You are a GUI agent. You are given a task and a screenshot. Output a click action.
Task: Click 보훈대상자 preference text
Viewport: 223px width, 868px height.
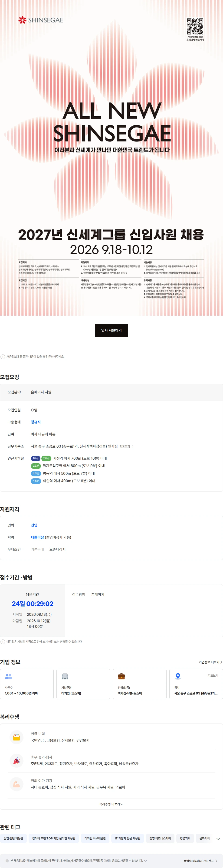[x=58, y=549]
